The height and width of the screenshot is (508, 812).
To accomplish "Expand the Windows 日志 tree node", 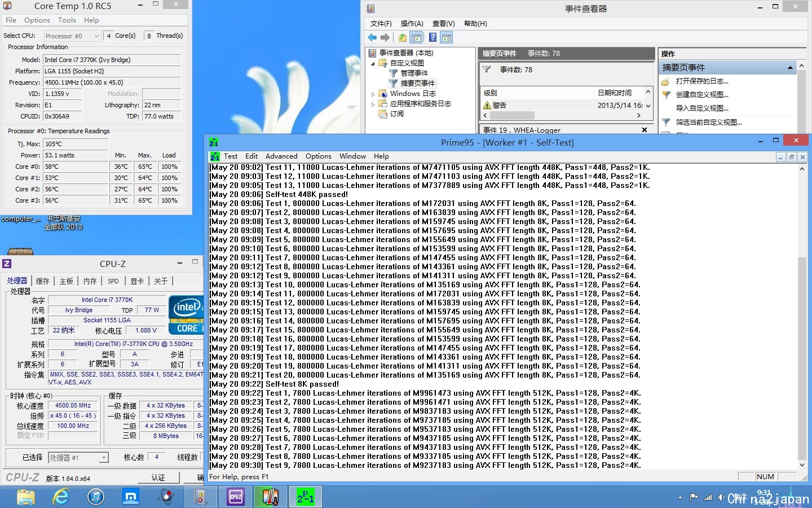I will pos(373,94).
